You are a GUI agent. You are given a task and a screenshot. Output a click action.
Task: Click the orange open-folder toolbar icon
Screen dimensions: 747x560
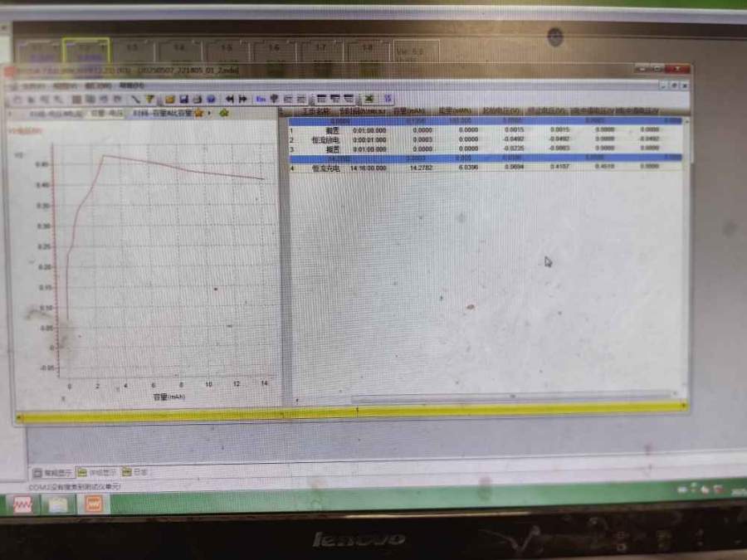coord(169,99)
